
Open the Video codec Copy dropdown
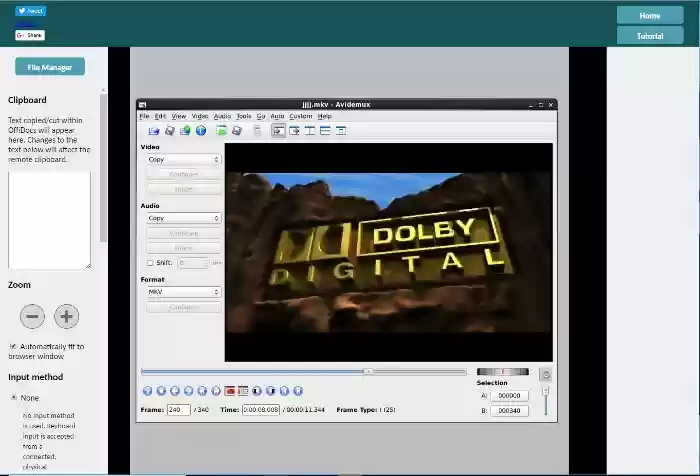point(183,159)
